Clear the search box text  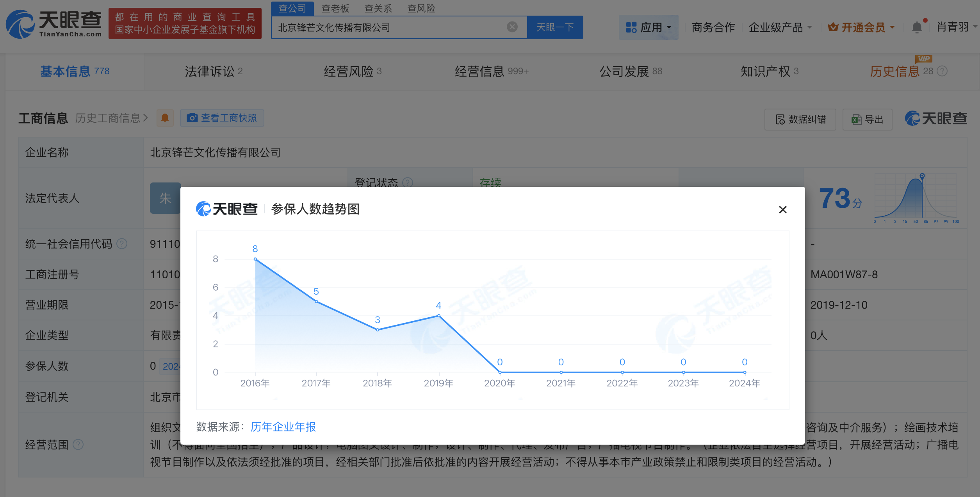click(x=512, y=27)
